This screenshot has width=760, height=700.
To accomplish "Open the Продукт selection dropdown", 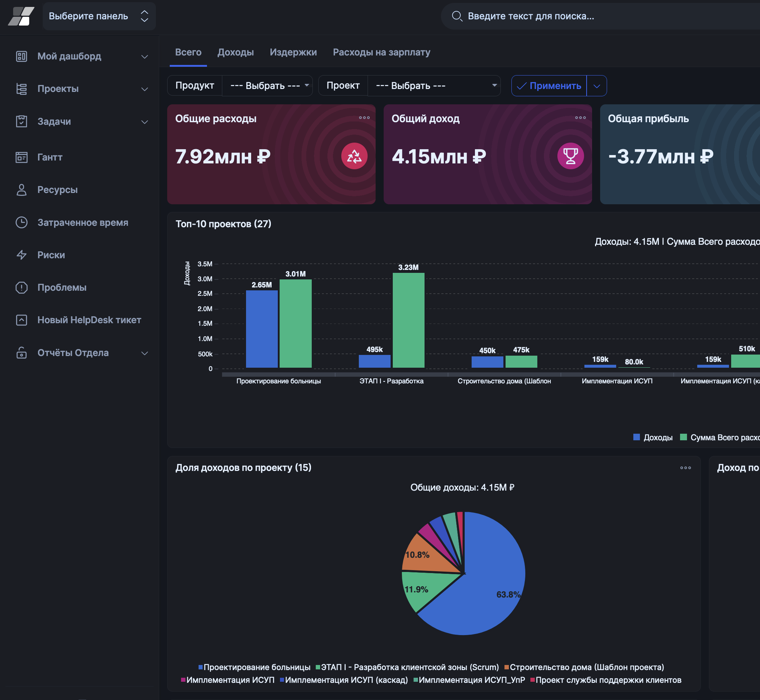I will tap(267, 86).
